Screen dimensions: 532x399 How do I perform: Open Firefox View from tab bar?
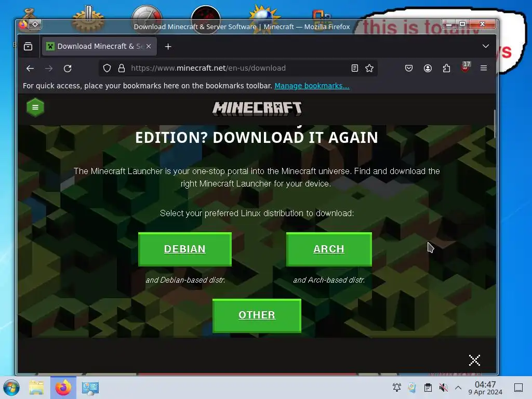tap(28, 46)
